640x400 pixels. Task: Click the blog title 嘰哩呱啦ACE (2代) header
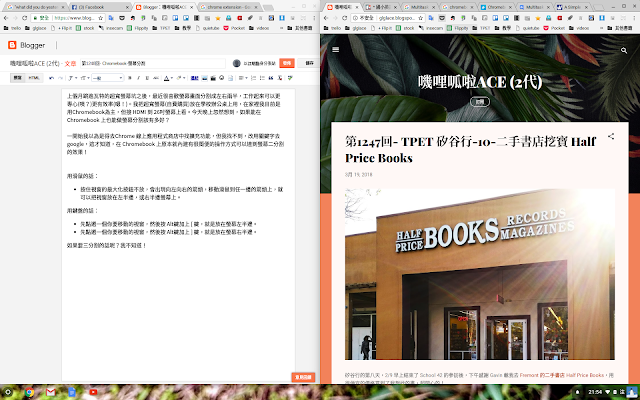click(480, 82)
